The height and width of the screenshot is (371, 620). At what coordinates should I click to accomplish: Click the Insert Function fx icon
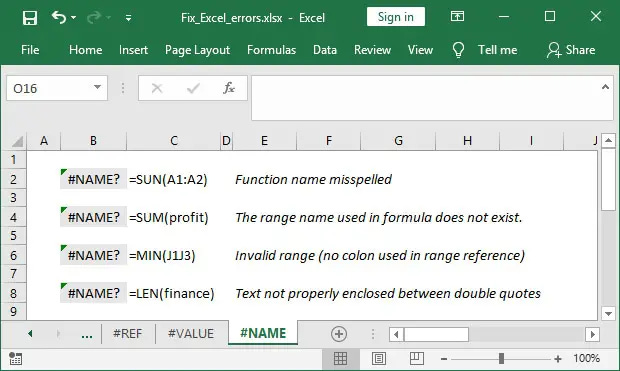(229, 88)
